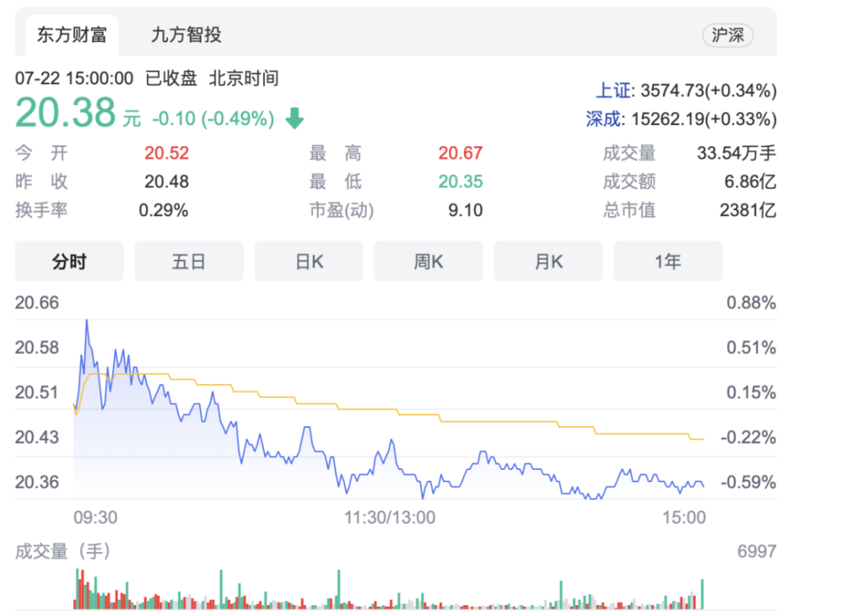This screenshot has height=616, width=841.
Task: Click the 09:30 time axis label
Action: point(96,518)
